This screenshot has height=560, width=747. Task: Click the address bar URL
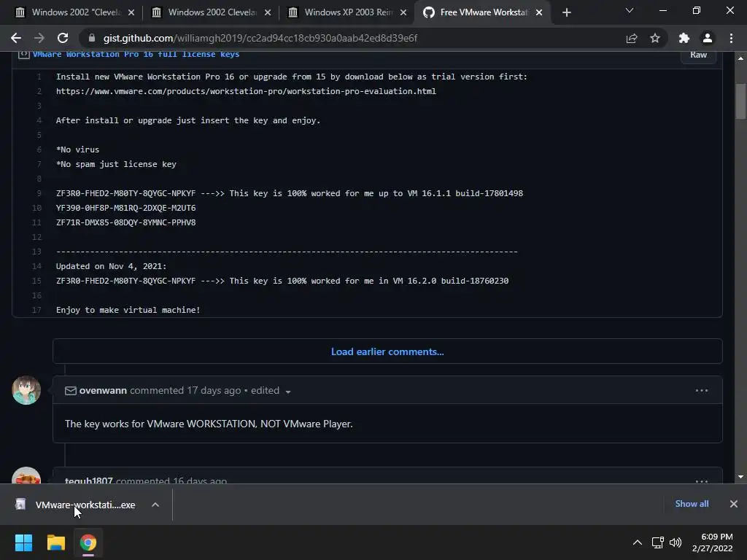260,38
